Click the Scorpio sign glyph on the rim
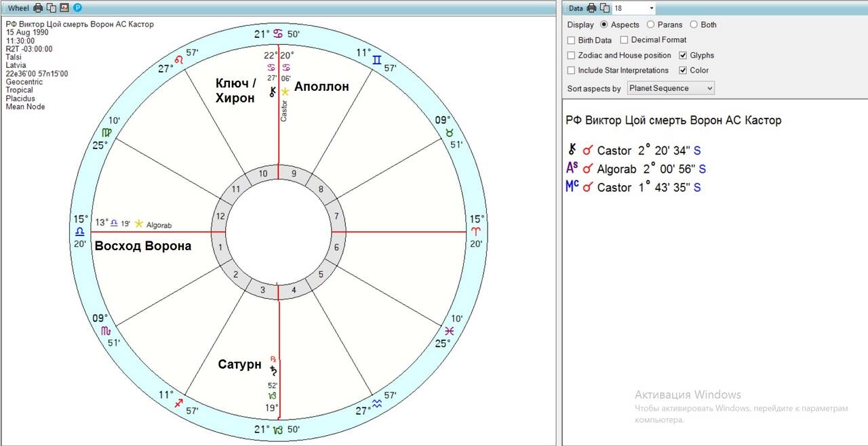This screenshot has width=868, height=446. click(106, 331)
